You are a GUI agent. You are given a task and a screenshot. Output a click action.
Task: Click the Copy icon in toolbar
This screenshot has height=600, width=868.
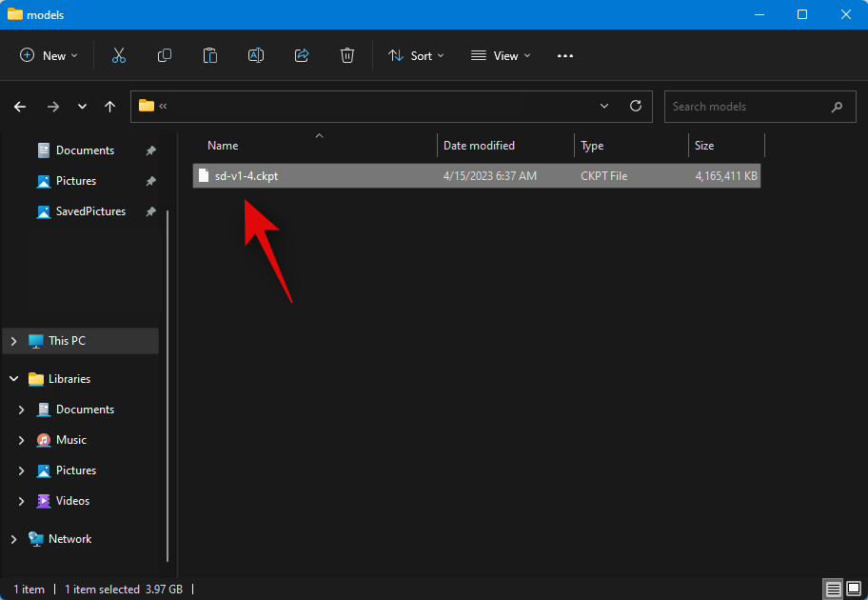(x=165, y=56)
